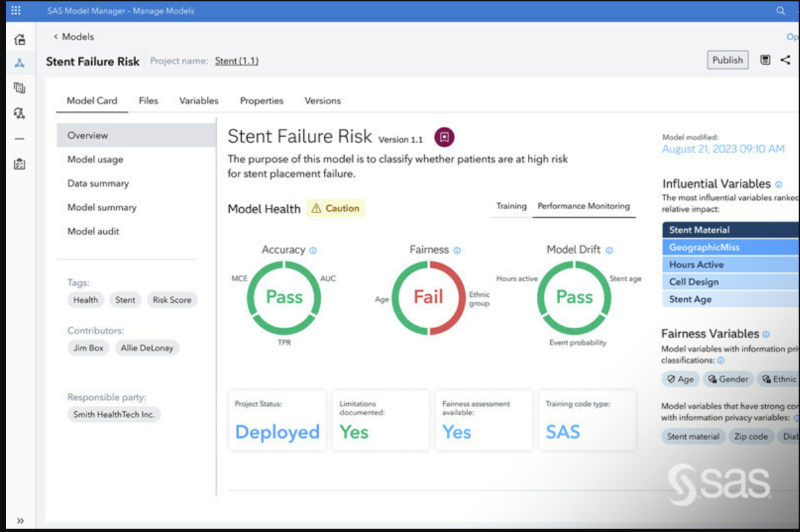Select Model audit in overview navigation

(x=94, y=231)
